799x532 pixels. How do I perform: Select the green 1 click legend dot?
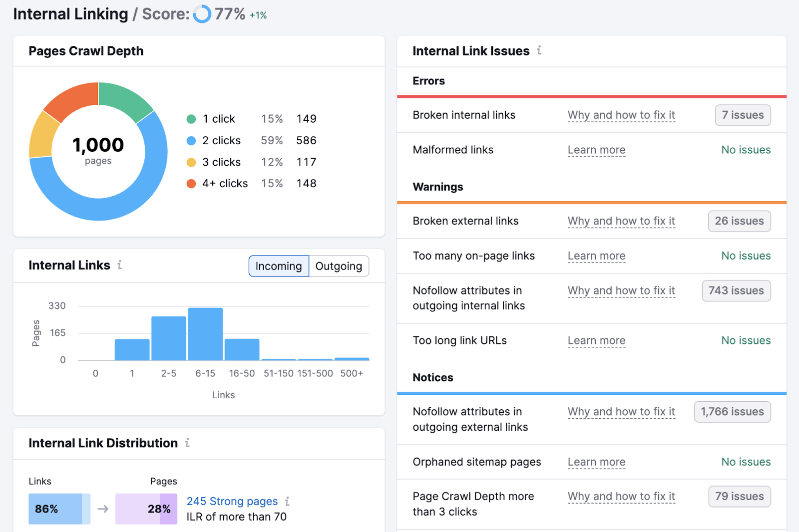coord(191,119)
